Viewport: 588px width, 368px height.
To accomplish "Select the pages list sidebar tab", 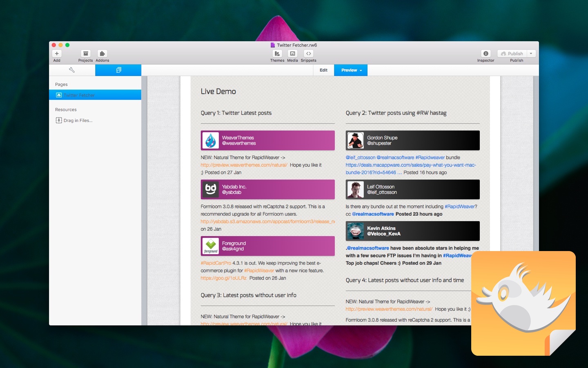I will (118, 70).
